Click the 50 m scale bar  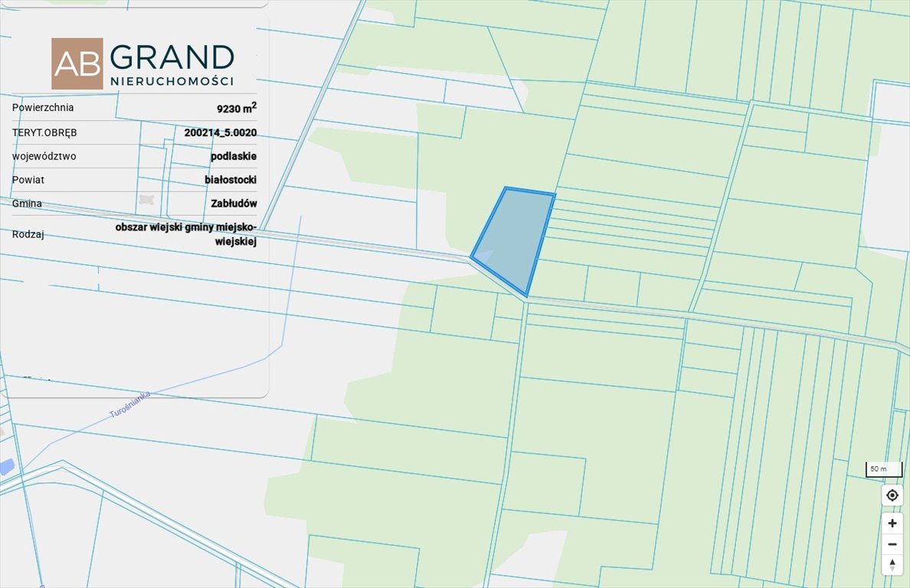(877, 469)
